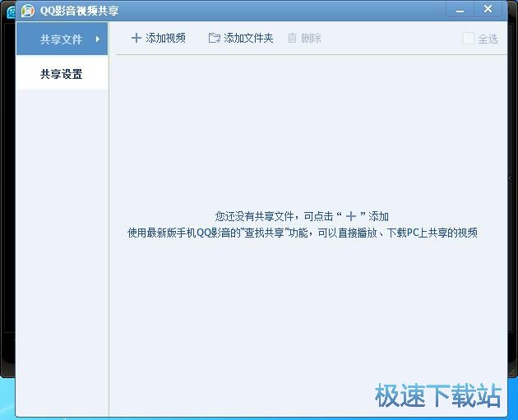Image resolution: width=518 pixels, height=420 pixels.
Task: Click the 添加视频 button
Action: [x=159, y=39]
